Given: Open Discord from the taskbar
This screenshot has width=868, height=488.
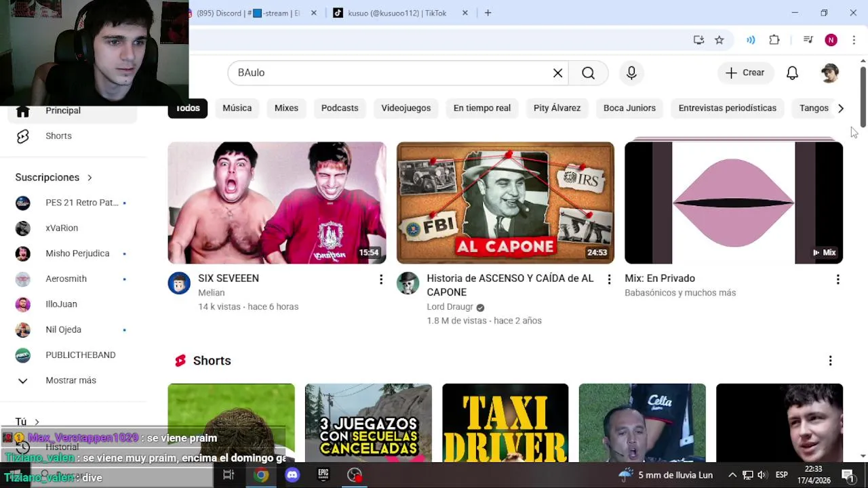Looking at the screenshot, I should click(292, 475).
